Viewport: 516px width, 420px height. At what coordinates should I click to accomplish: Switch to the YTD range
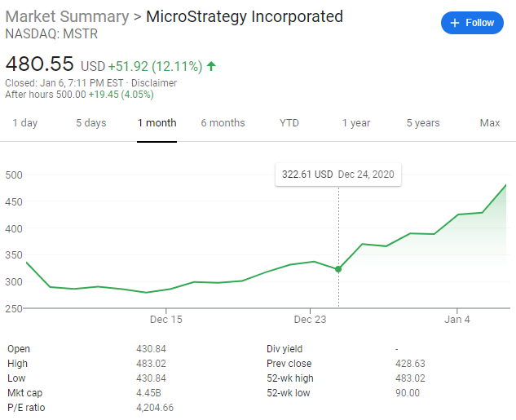tap(289, 123)
